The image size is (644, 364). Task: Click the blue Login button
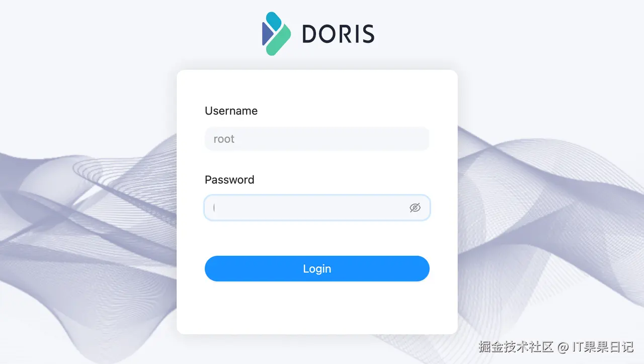(x=317, y=268)
